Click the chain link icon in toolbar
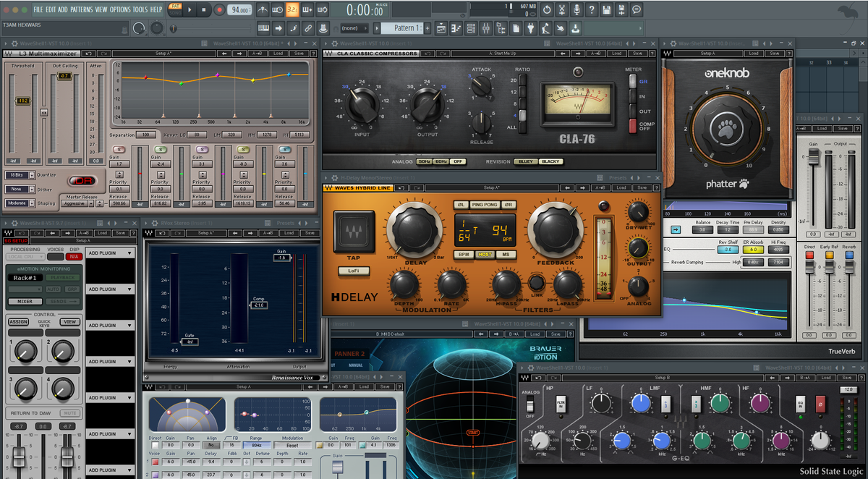The image size is (868, 479). pos(307,28)
